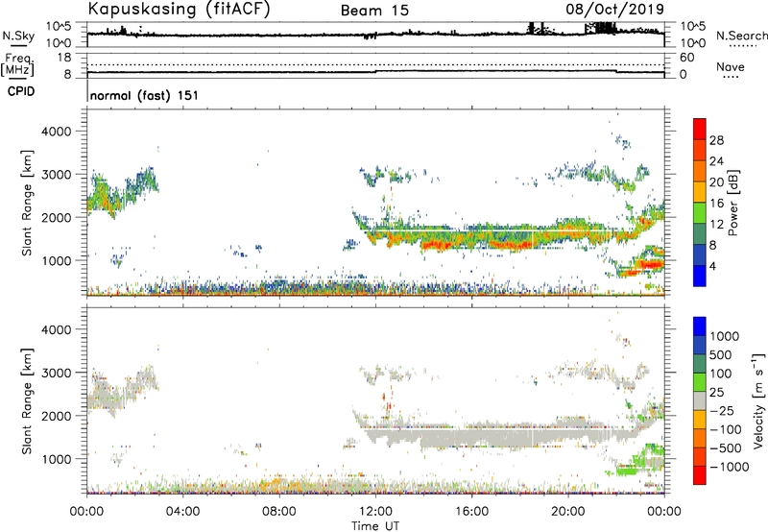Pick the yellow-orange 16–20 dB power swatch
Viewport: 768px width, 532px height.
click(x=700, y=192)
